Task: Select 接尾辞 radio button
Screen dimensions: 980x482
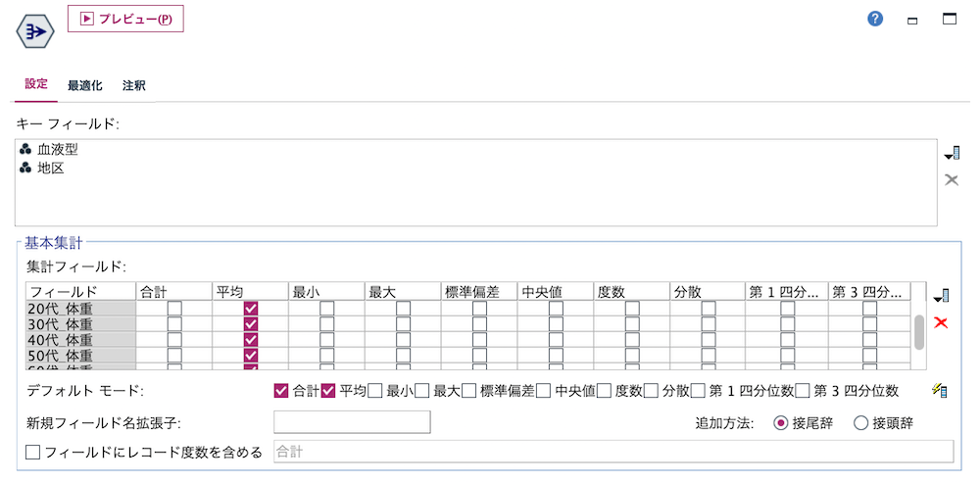Action: (780, 423)
